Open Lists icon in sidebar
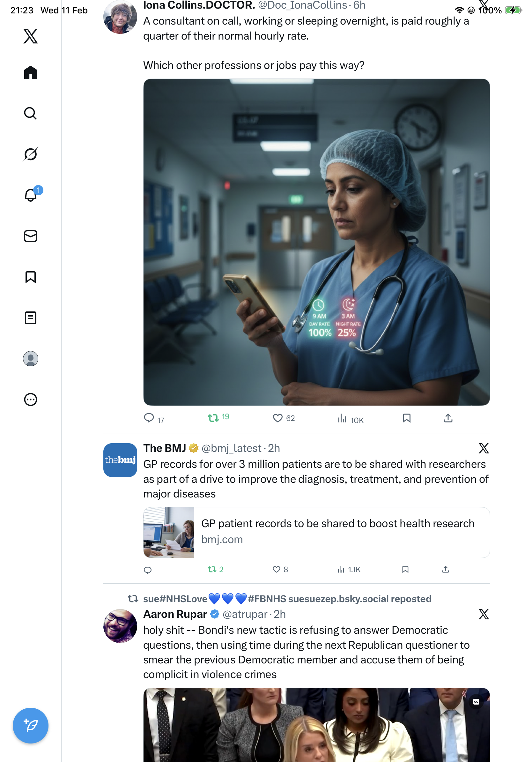The width and height of the screenshot is (532, 762). point(31,317)
